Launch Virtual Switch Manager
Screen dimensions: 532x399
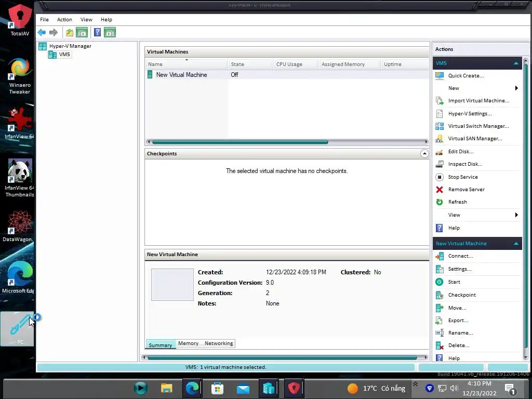(478, 126)
